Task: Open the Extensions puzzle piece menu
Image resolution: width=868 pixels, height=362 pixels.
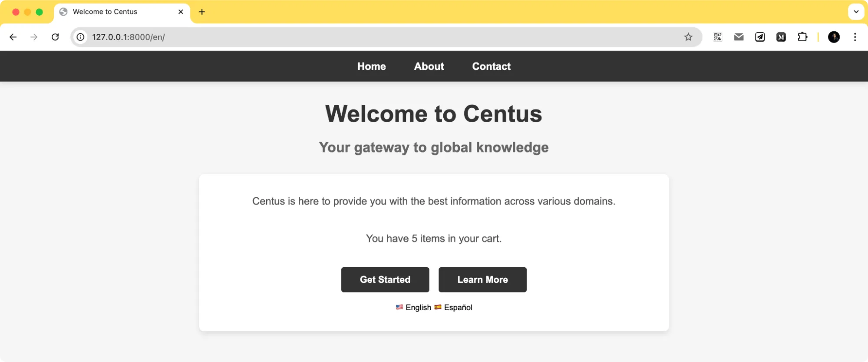Action: click(x=802, y=37)
